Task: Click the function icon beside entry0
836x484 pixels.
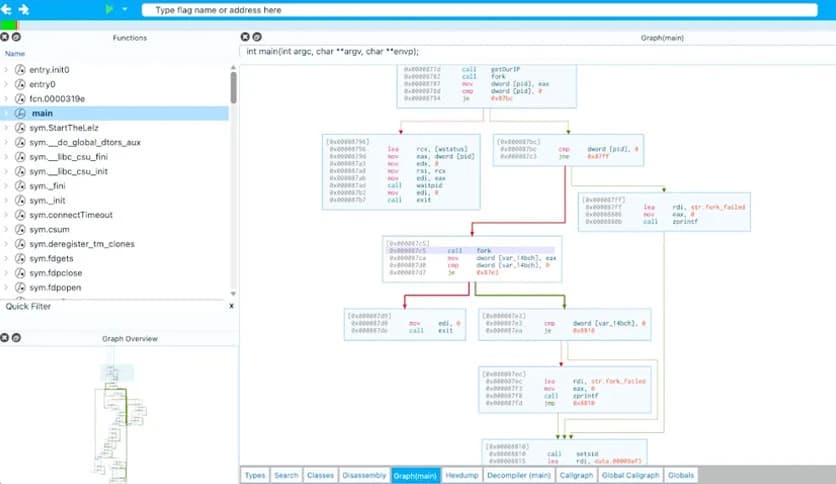Action: pos(20,84)
